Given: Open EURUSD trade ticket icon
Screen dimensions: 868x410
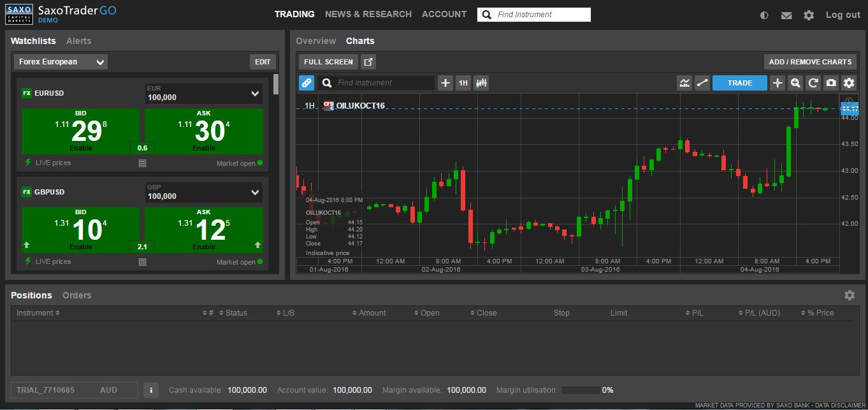Looking at the screenshot, I should coord(142,163).
